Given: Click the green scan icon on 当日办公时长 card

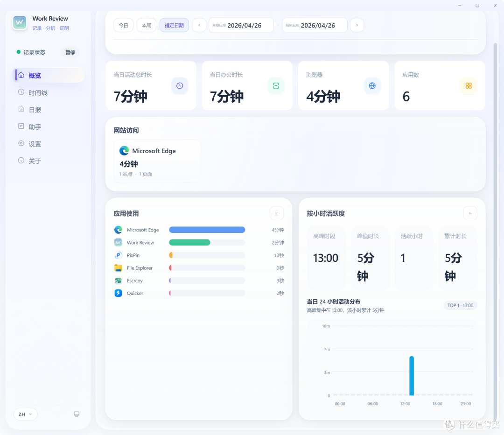Looking at the screenshot, I should [x=276, y=85].
